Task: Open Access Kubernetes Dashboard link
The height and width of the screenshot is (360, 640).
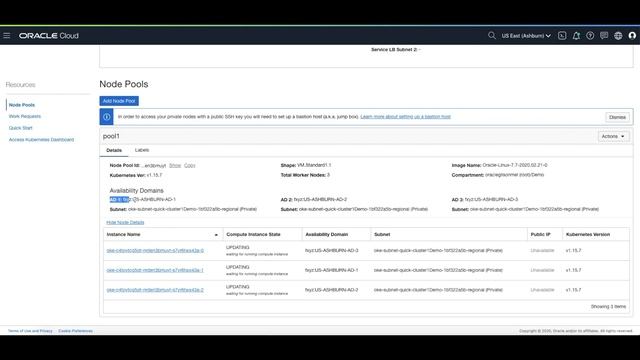Action: tap(41, 140)
